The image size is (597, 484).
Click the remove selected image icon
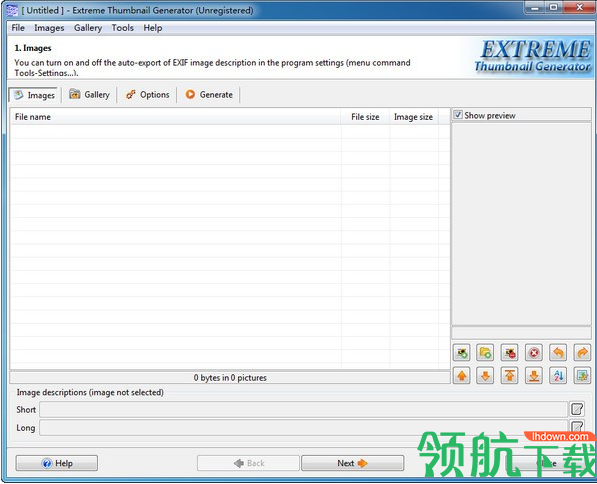[x=510, y=353]
